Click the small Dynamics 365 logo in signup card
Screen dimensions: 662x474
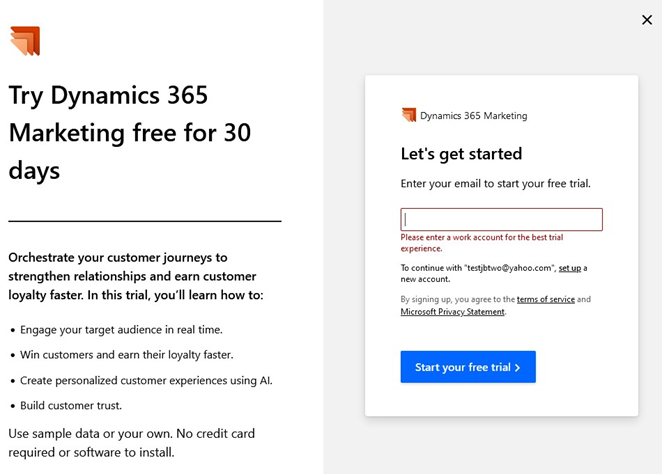408,115
